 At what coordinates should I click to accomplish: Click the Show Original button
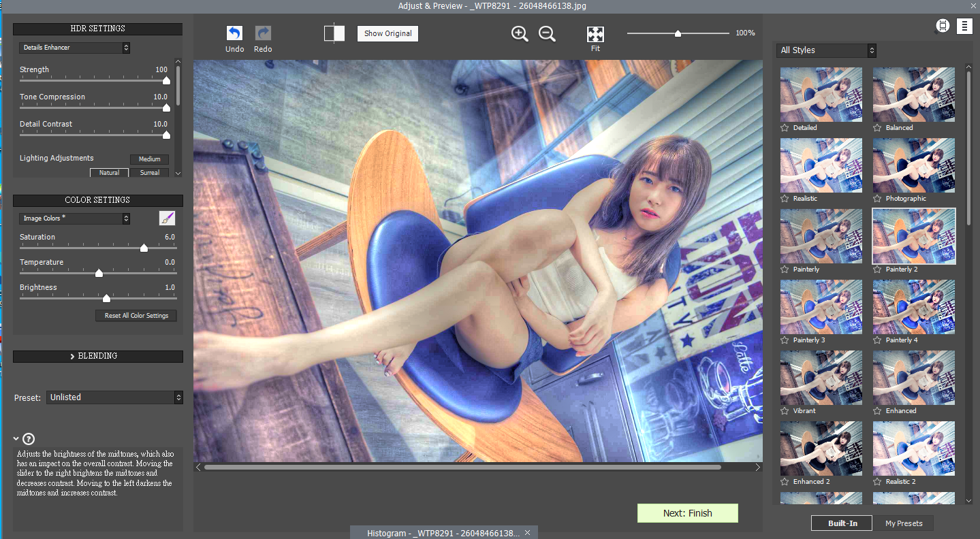tap(388, 33)
